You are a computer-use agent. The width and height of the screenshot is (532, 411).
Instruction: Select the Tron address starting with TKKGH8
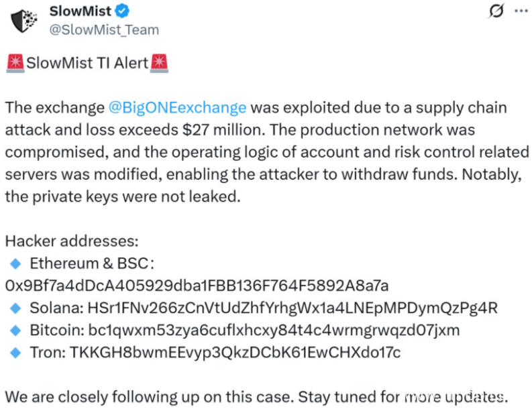click(235, 352)
